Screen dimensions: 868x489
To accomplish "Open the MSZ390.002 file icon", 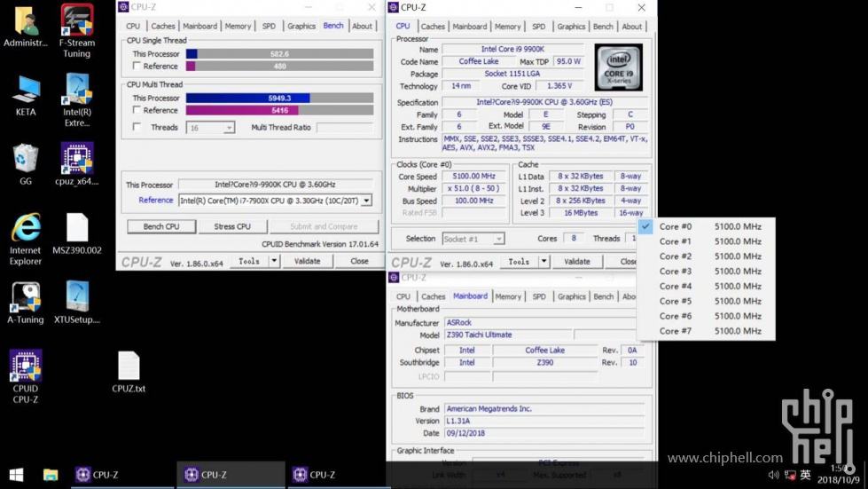I will click(77, 233).
